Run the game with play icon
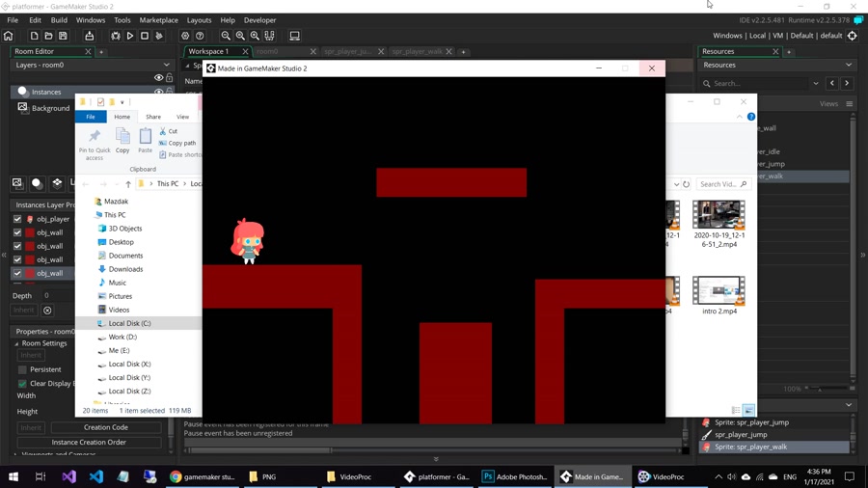Viewport: 868px width, 488px height. tap(130, 36)
